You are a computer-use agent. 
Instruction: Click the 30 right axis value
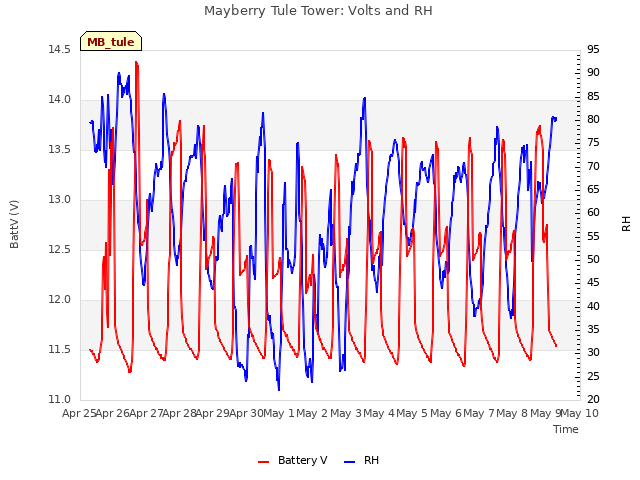[x=593, y=353]
